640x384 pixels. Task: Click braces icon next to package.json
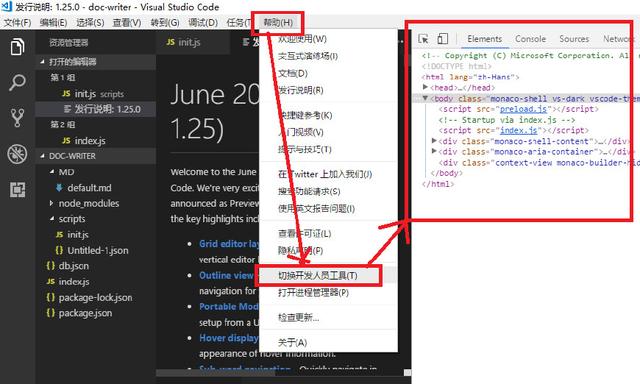51,313
